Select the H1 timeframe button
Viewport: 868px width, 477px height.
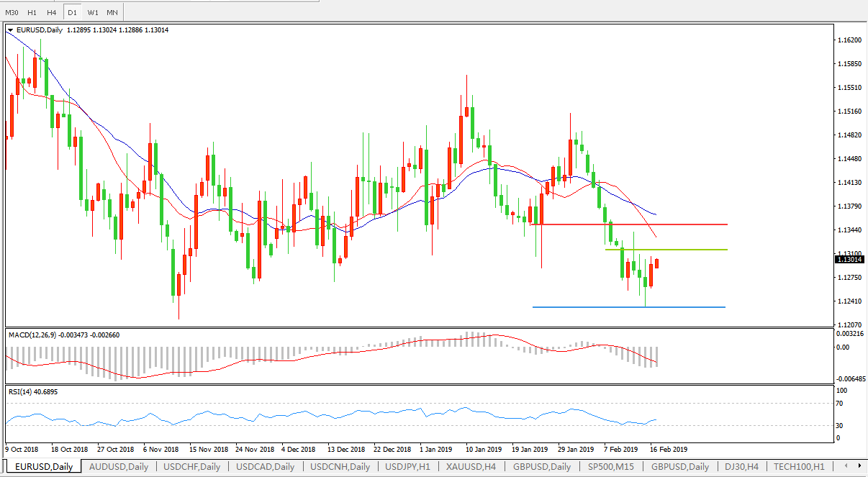pyautogui.click(x=32, y=12)
